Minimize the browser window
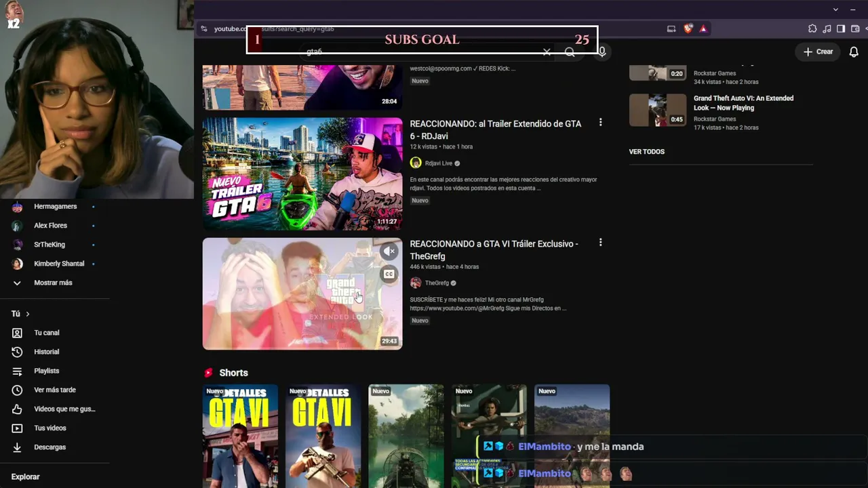Screen dimensions: 868x488 [x=854, y=9]
